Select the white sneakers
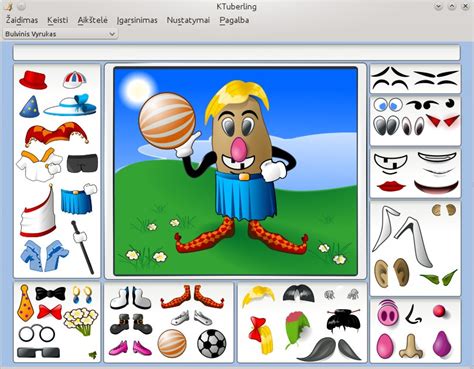 [191, 318]
